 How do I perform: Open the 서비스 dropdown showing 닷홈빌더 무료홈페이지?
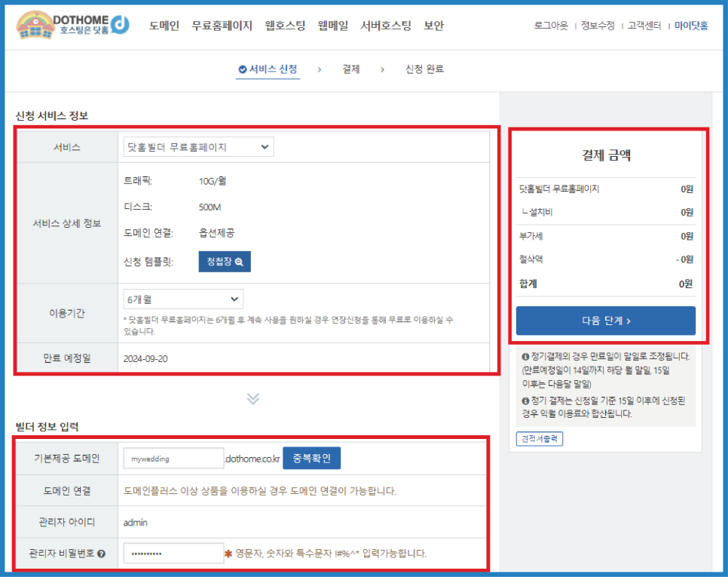199,147
